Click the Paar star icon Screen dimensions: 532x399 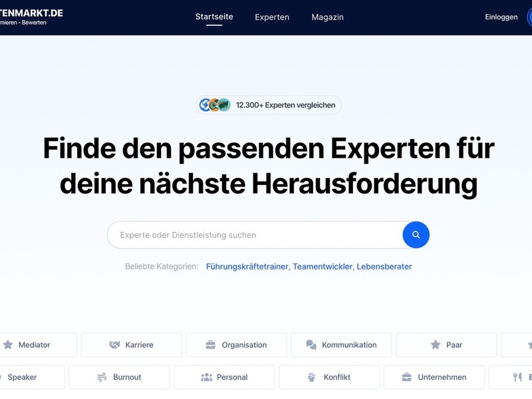click(436, 345)
